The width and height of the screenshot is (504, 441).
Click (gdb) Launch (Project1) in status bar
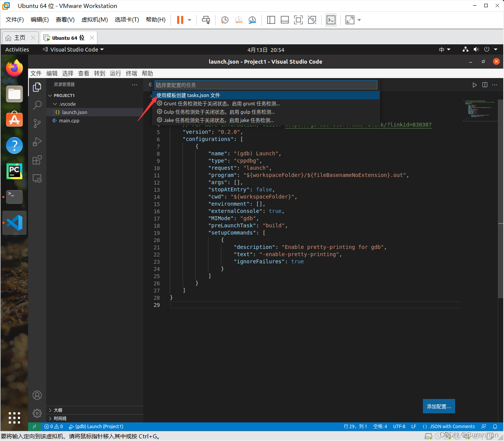(96, 427)
